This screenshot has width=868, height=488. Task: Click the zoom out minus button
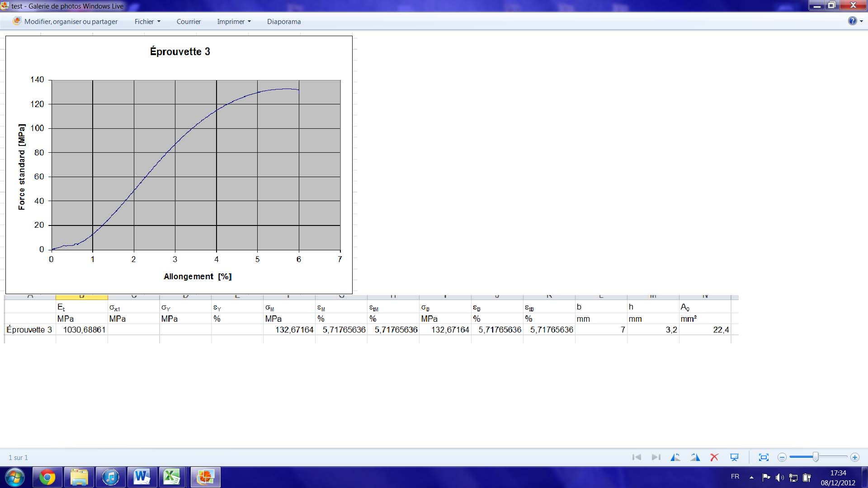tap(782, 457)
